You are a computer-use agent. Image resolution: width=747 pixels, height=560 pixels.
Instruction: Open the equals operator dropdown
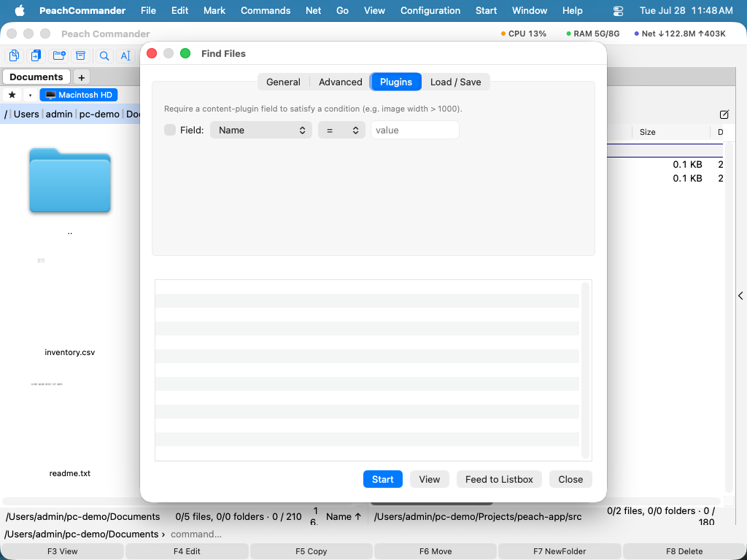341,130
